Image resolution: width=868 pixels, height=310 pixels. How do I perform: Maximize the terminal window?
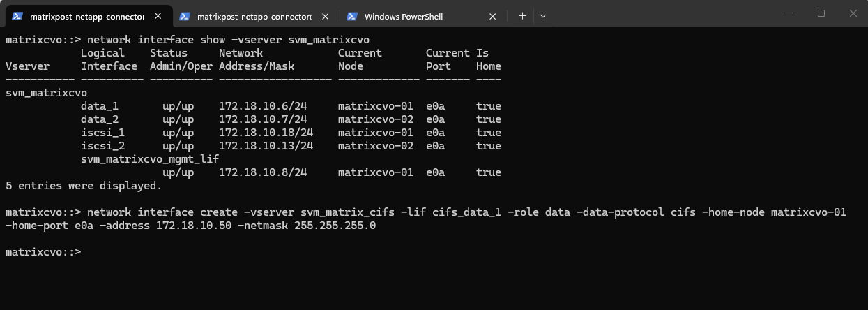click(821, 13)
